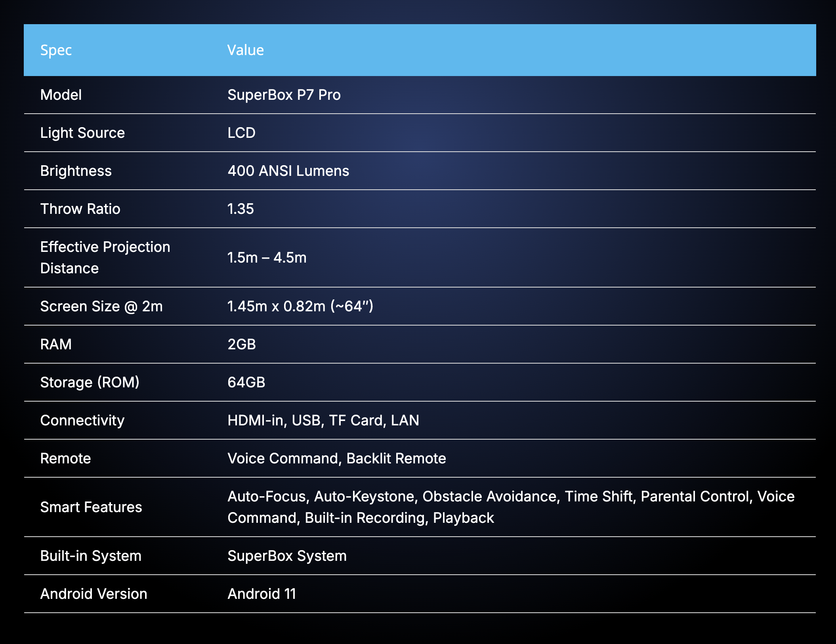Click the 'LCD' value cell

point(241,133)
